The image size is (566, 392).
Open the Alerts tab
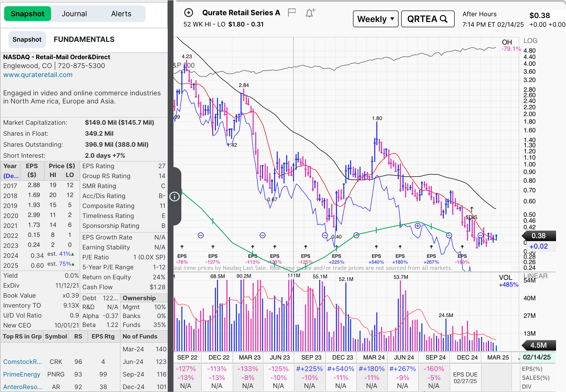pos(121,14)
